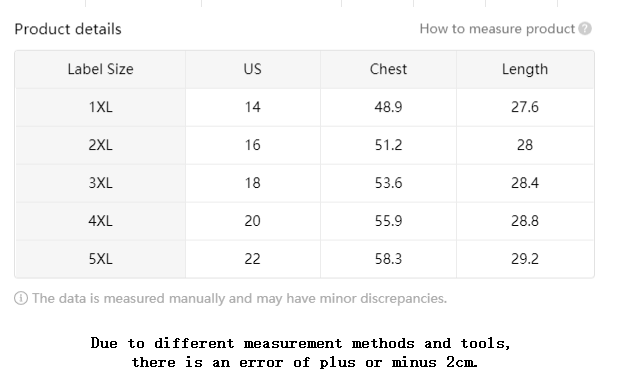Click US size 18 cell
Image resolution: width=621 pixels, height=373 pixels.
[253, 183]
